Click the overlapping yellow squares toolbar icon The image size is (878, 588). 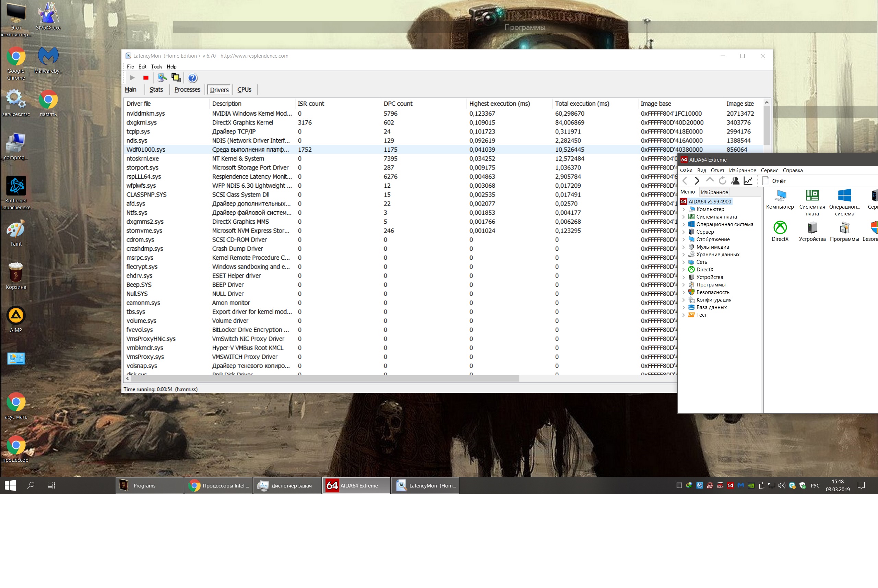click(x=176, y=78)
